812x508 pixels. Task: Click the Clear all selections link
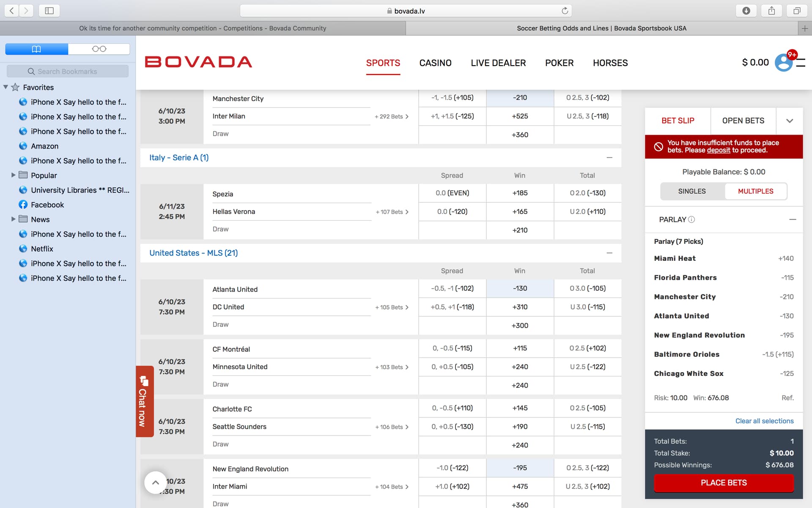tap(764, 421)
